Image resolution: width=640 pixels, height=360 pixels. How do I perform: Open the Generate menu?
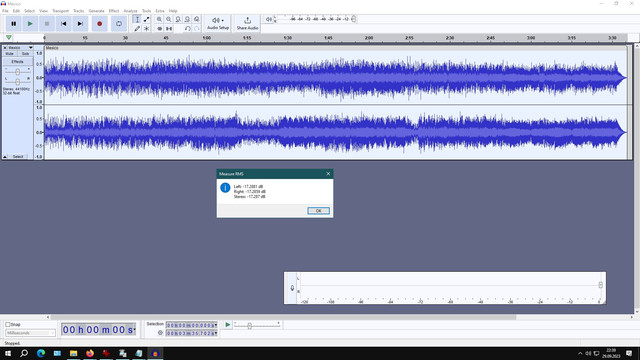pyautogui.click(x=97, y=11)
